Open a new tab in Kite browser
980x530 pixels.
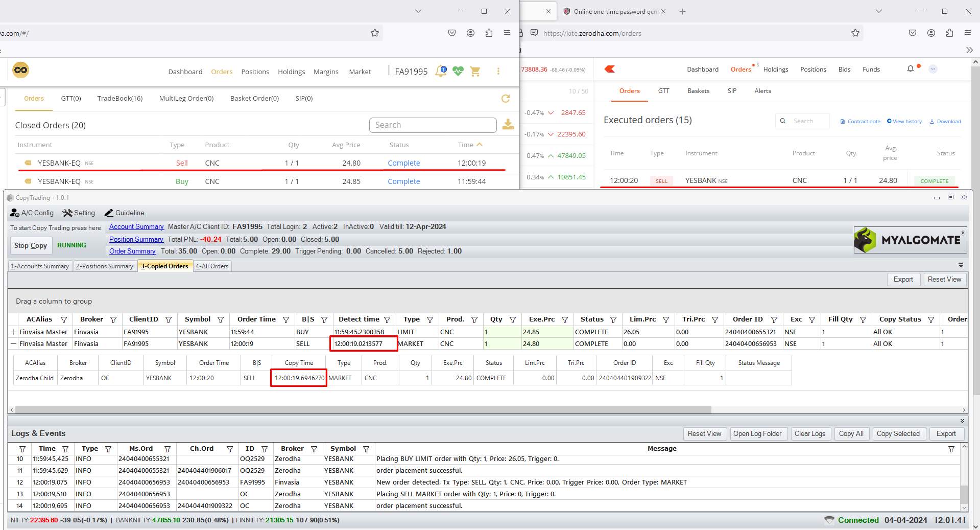point(682,11)
